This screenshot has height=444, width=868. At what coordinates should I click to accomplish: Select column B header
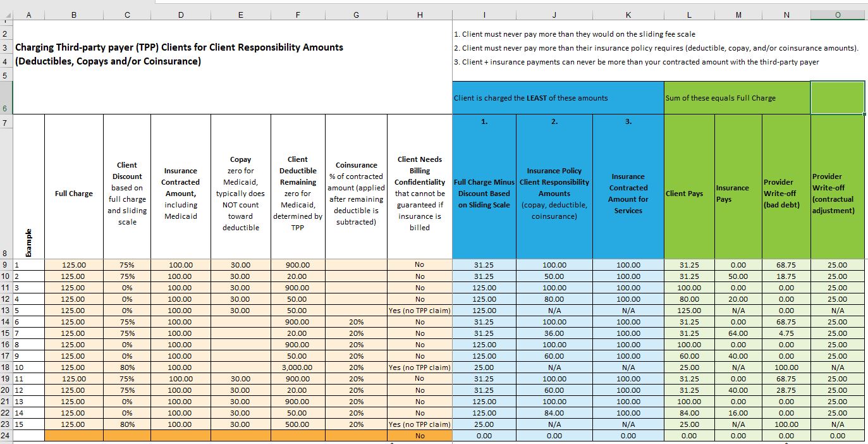(74, 16)
